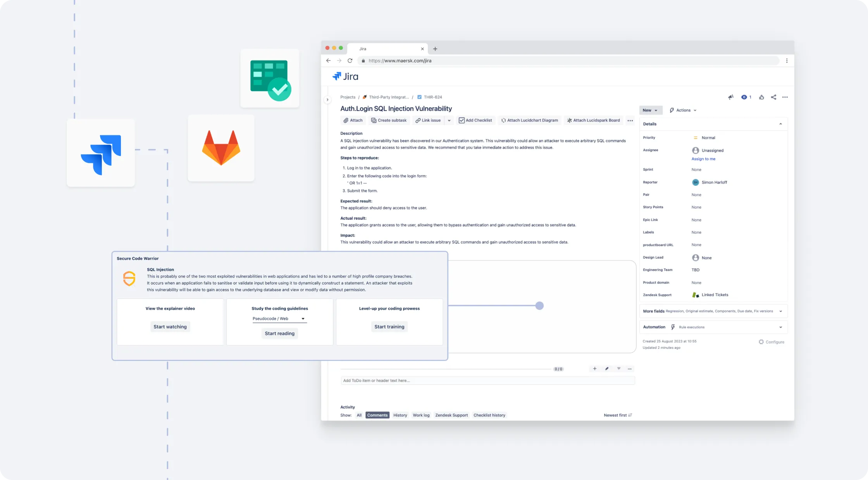Open the Pseudocode / Web language dropdown

pyautogui.click(x=279, y=319)
